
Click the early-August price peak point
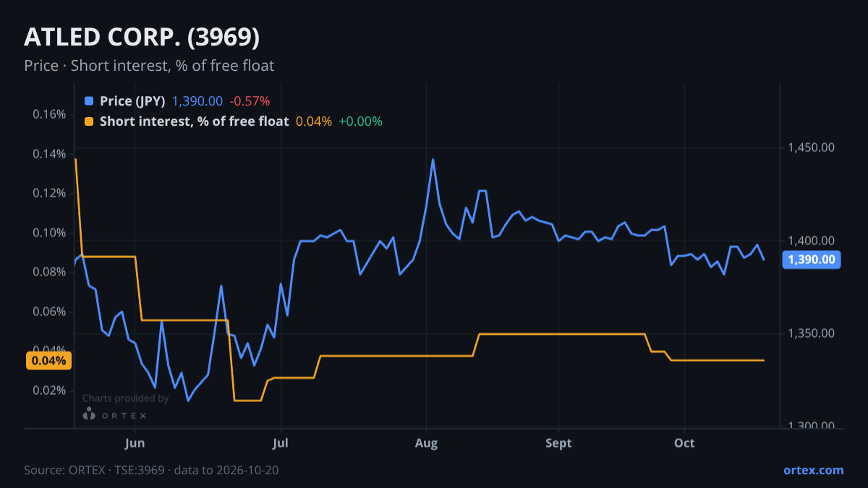click(x=433, y=159)
